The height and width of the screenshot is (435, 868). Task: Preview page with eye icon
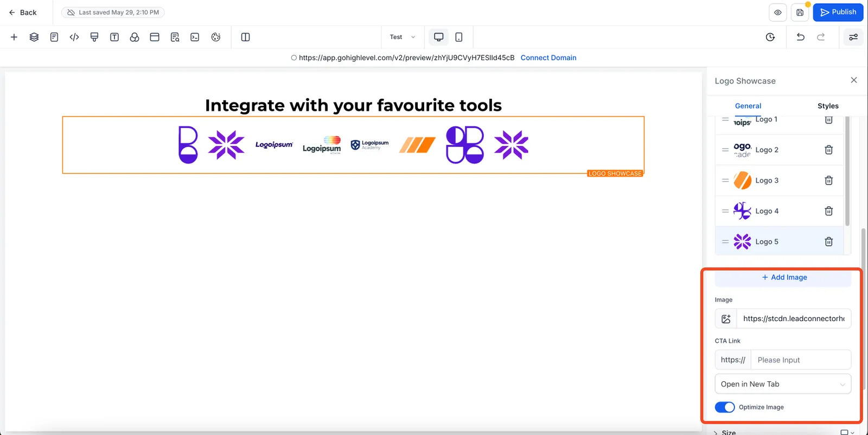(778, 12)
